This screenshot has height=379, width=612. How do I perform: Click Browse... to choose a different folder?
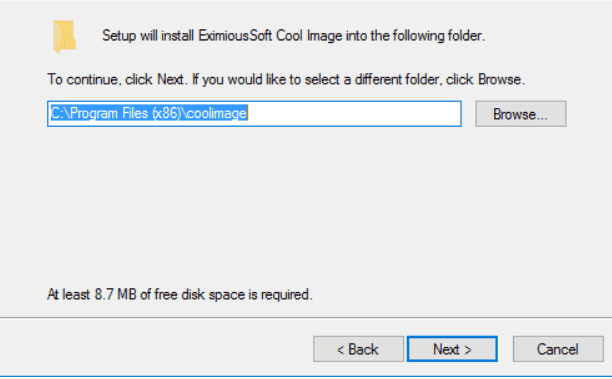521,114
